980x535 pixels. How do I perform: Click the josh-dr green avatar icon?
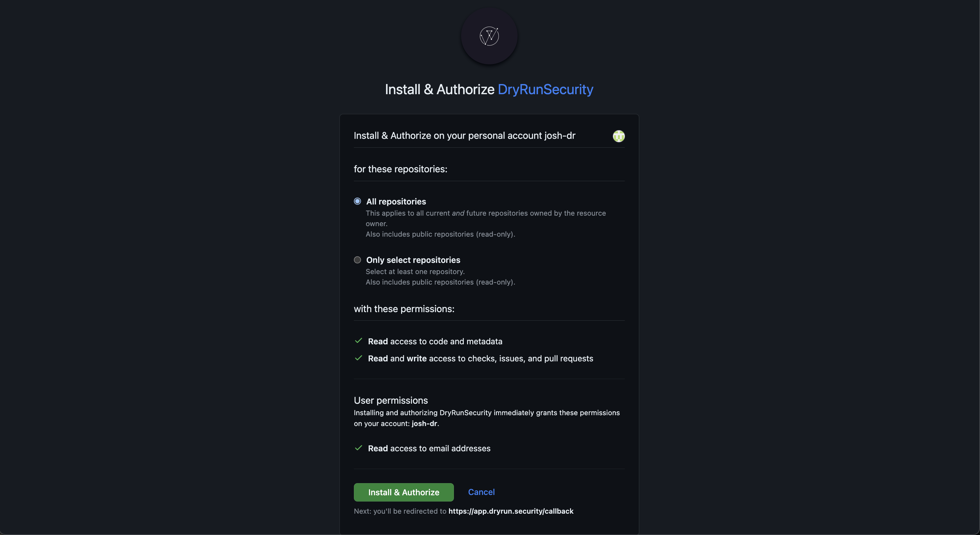619,136
